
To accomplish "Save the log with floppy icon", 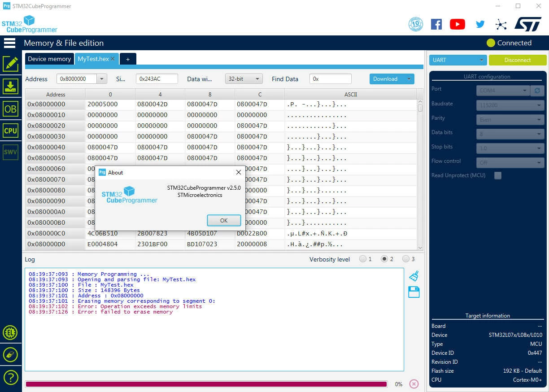I will coord(414,292).
